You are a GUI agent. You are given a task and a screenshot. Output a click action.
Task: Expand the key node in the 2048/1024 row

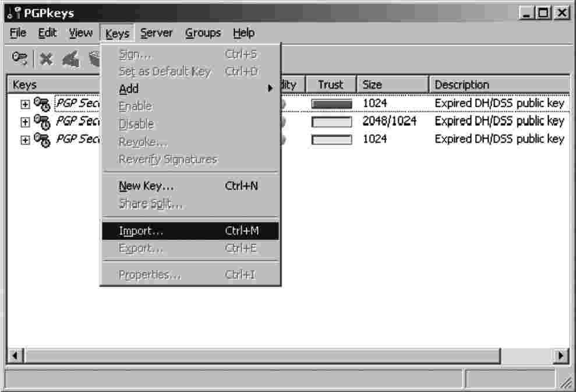tap(25, 122)
